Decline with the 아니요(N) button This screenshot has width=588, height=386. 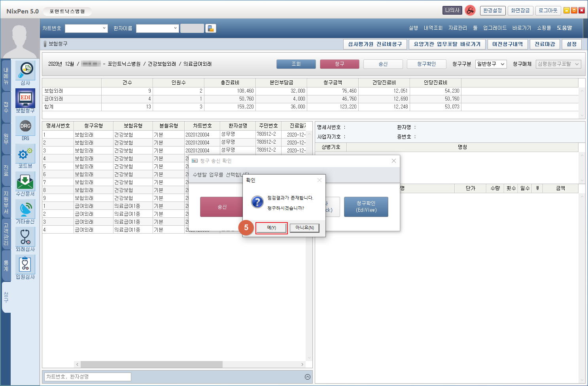point(304,228)
